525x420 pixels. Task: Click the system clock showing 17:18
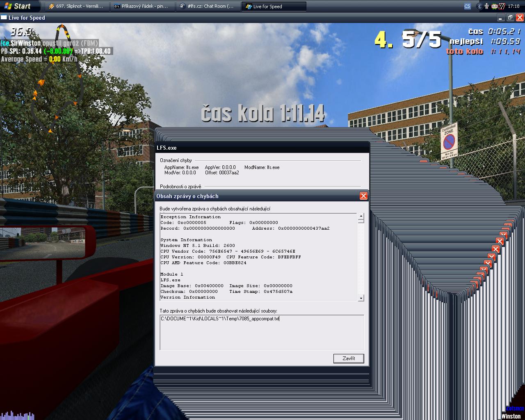(x=514, y=6)
